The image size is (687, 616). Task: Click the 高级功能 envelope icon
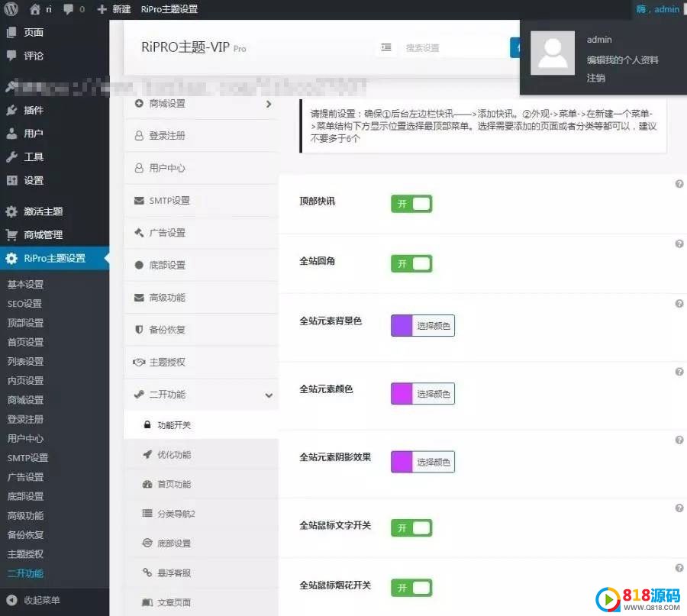tap(139, 298)
